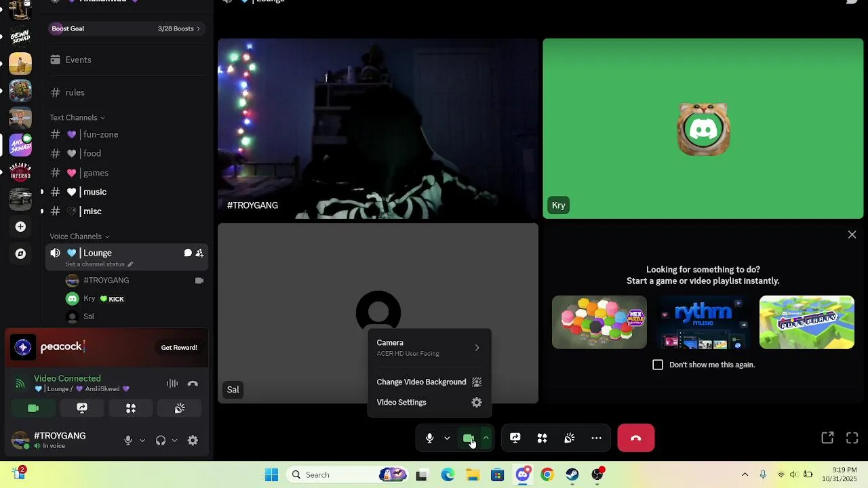The width and height of the screenshot is (868, 488).
Task: Collapse Voice Channels category
Action: click(79, 237)
